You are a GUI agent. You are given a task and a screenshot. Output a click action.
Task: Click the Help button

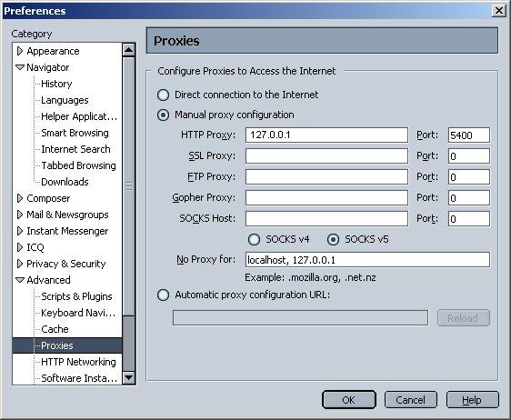click(x=472, y=400)
